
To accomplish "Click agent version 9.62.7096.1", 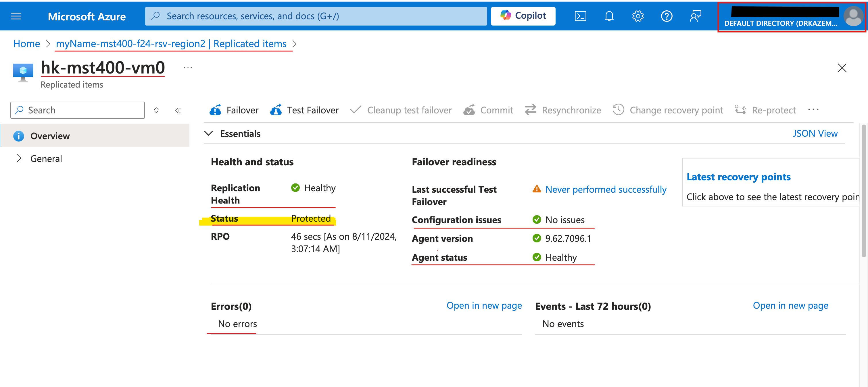I will [568, 238].
